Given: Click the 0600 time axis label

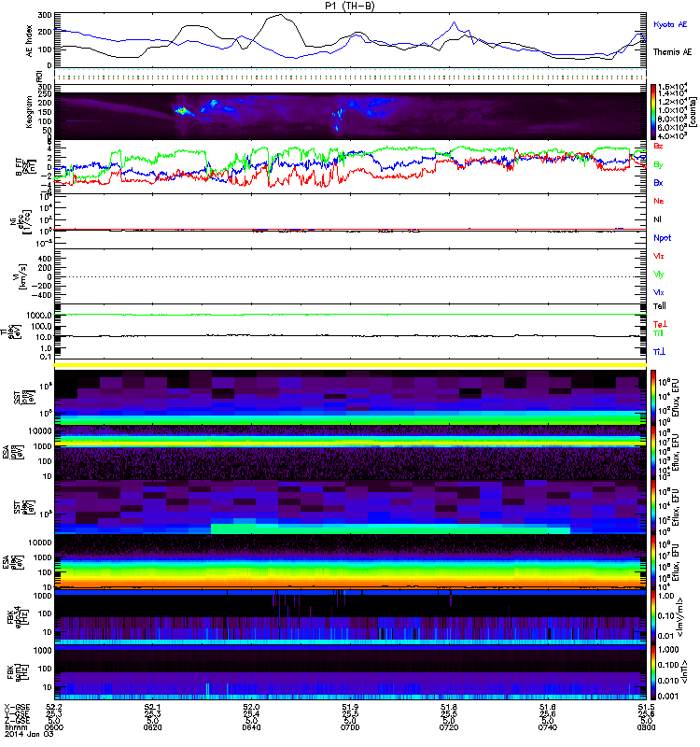Looking at the screenshot, I should click(x=54, y=727).
